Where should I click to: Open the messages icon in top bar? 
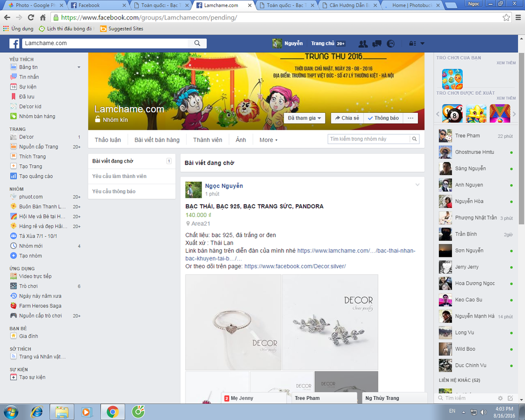click(x=377, y=44)
